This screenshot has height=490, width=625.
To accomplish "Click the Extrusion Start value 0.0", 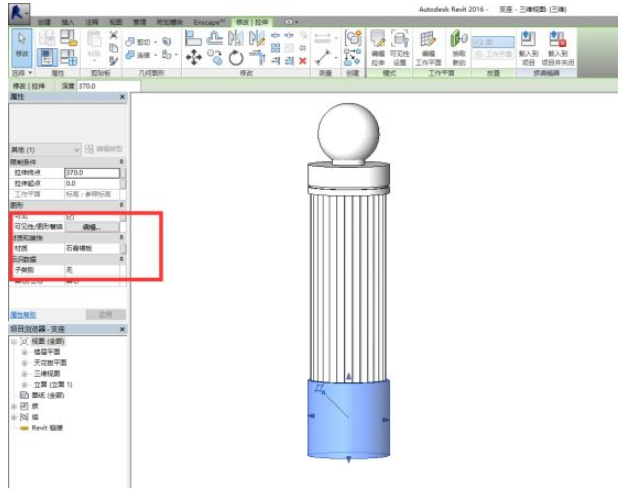I will click(92, 183).
